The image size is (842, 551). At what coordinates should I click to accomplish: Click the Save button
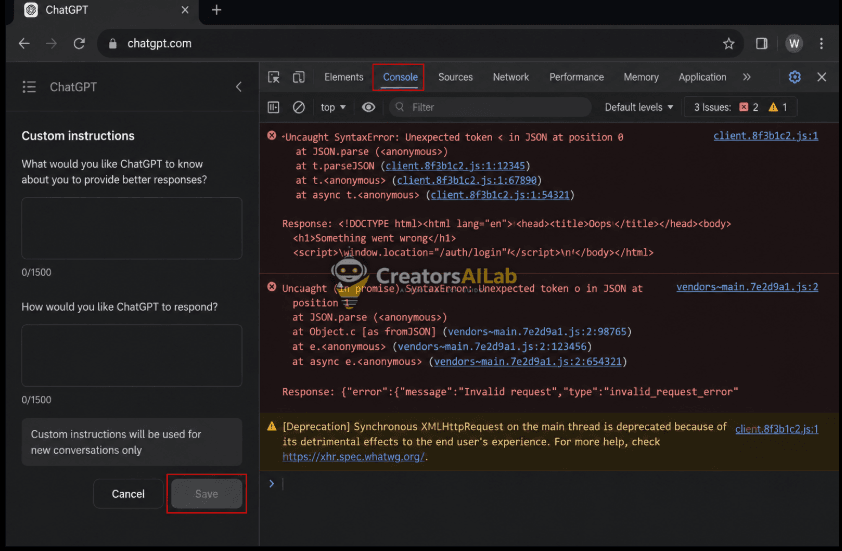206,494
